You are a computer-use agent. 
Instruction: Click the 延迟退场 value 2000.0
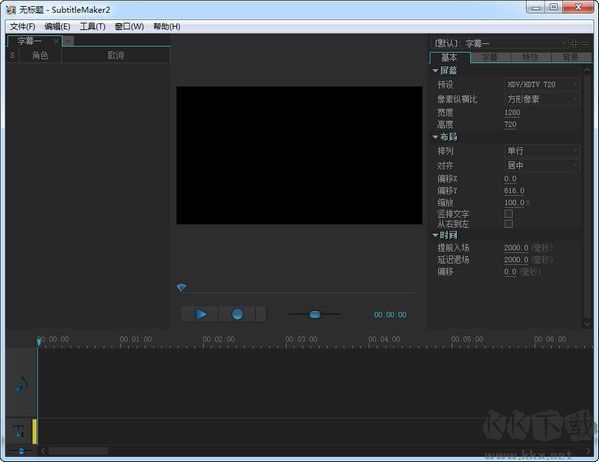[516, 260]
